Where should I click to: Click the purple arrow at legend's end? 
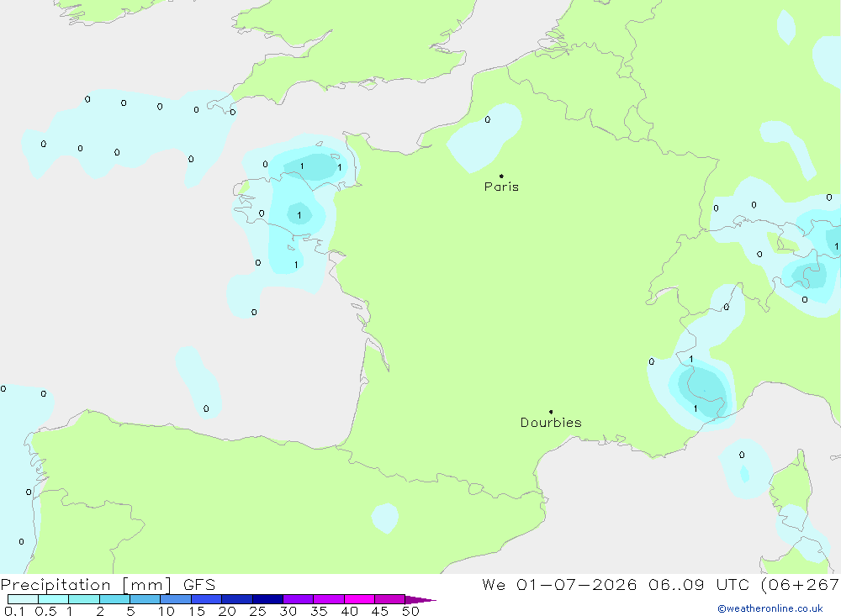pos(420,600)
